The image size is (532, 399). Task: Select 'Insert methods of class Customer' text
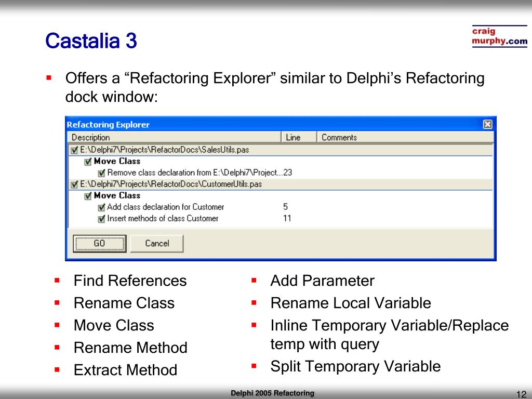[x=163, y=219]
